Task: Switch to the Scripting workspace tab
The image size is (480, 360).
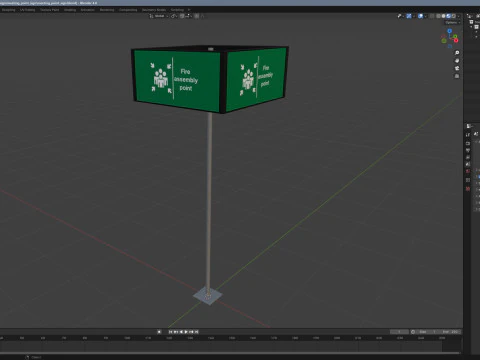Action: [177, 10]
